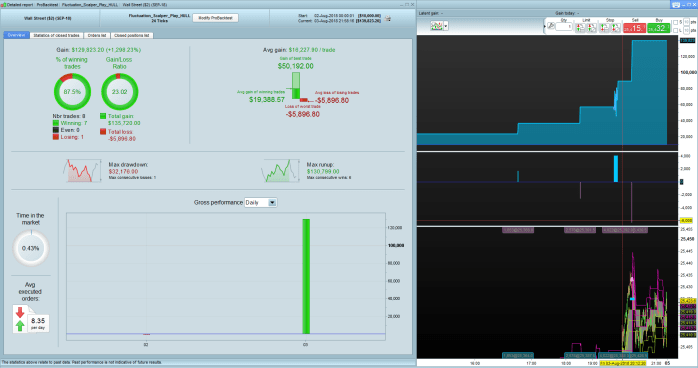Open the print report icon
Image resolution: width=698 pixels, height=368 pixels.
[388, 19]
